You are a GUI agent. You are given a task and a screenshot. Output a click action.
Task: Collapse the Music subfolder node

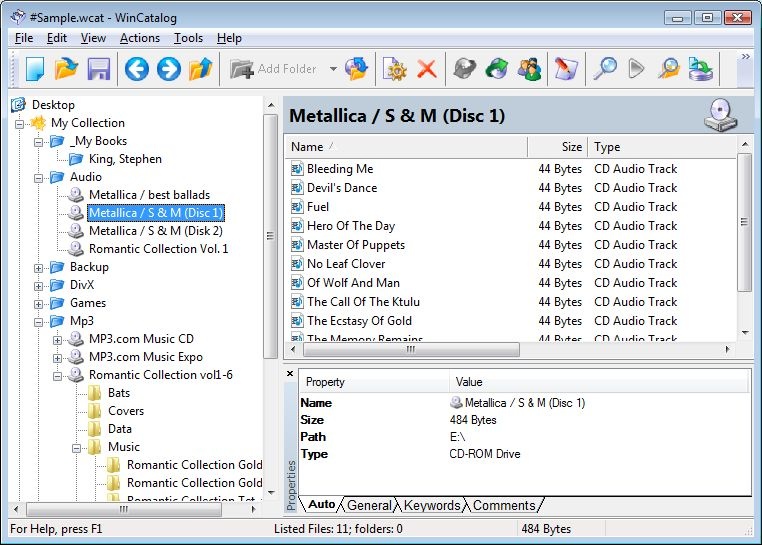pos(76,448)
